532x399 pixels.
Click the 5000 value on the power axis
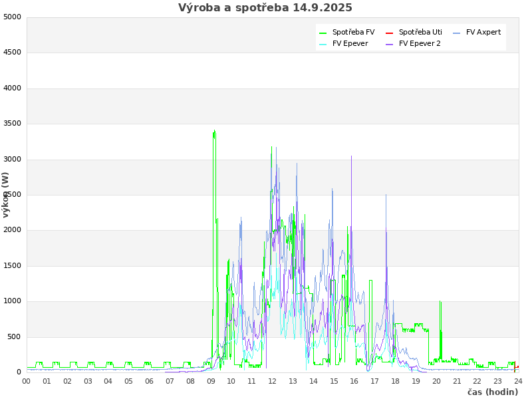coord(12,17)
